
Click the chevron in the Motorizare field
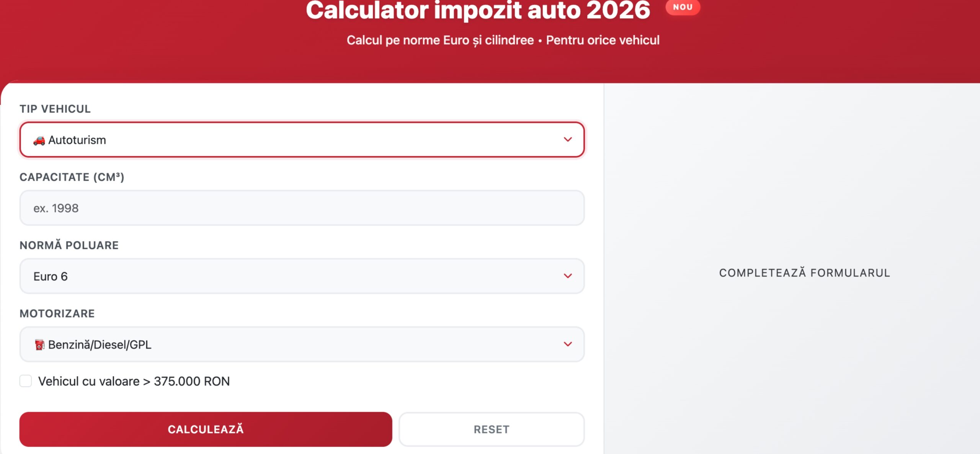568,344
